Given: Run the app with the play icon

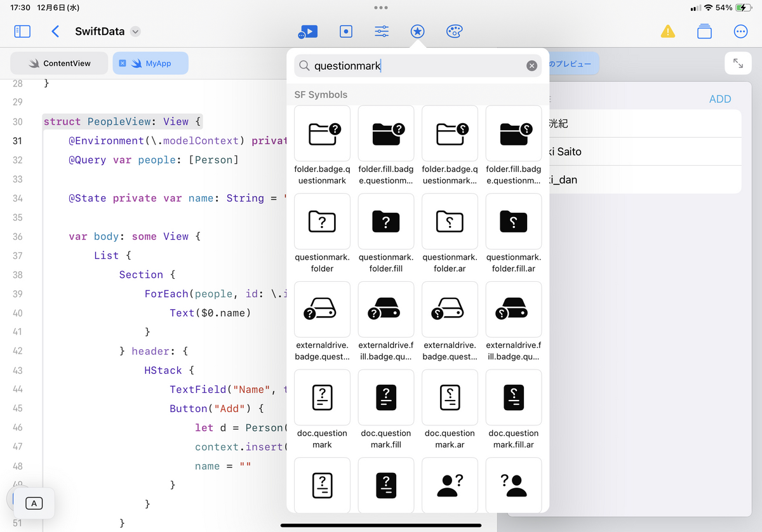Looking at the screenshot, I should point(308,31).
